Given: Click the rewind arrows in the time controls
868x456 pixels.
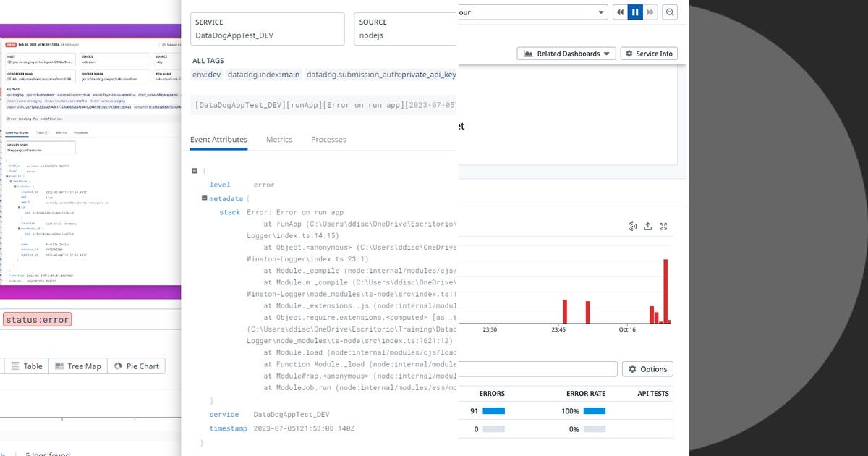Looking at the screenshot, I should pyautogui.click(x=620, y=12).
